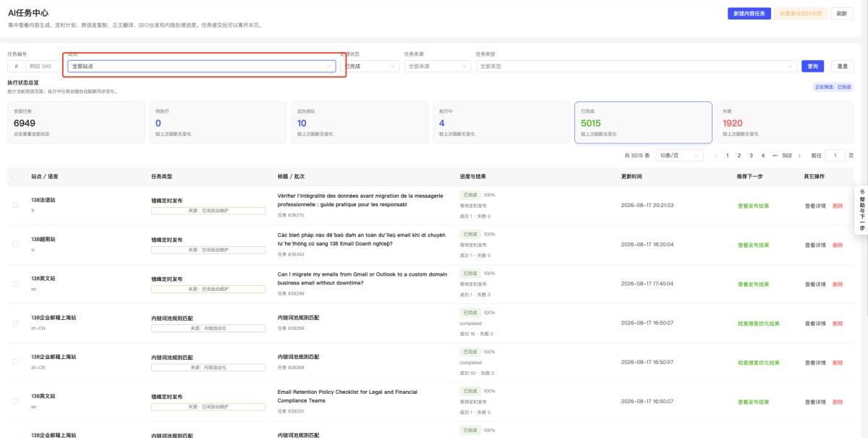Go to page 2
The image size is (868, 438).
tap(739, 156)
